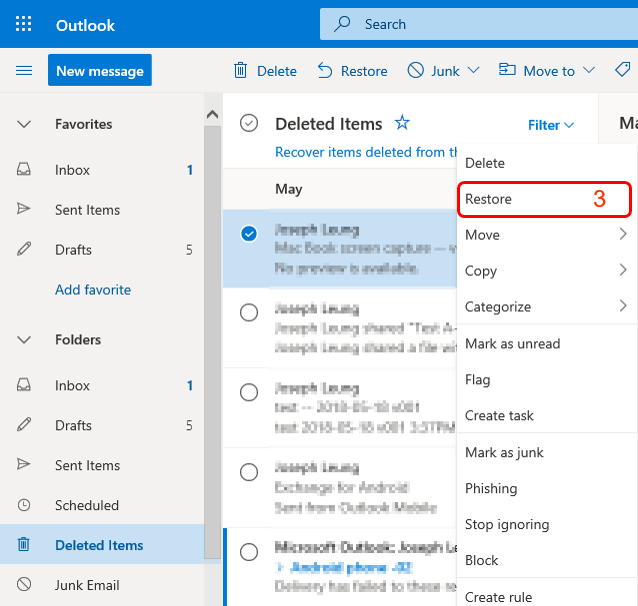
Task: Star the Deleted Items folder as favorite
Action: (402, 123)
